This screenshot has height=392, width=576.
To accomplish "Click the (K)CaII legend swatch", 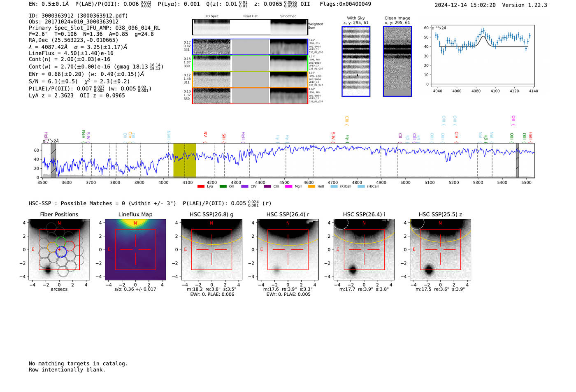I will pos(334,187).
